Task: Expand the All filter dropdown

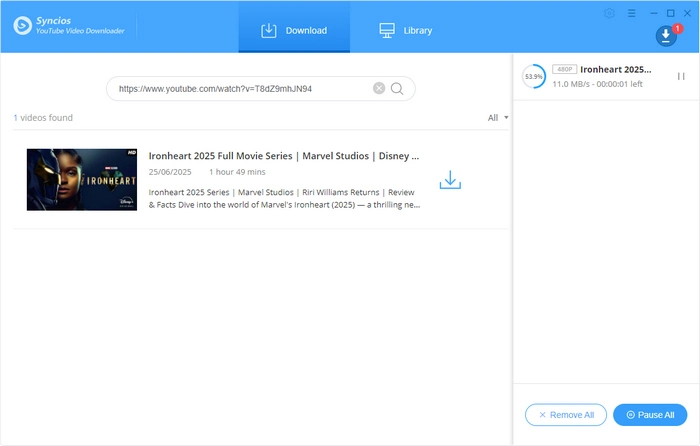Action: coord(498,118)
